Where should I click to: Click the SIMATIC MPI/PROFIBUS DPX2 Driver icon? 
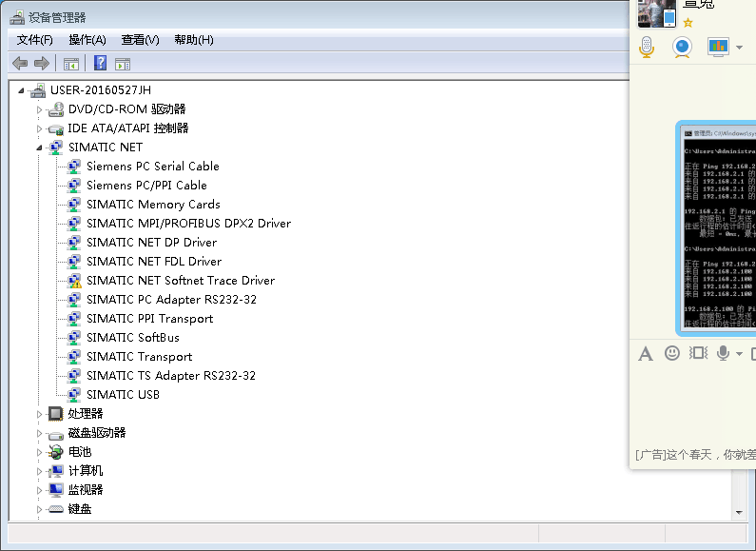point(74,224)
